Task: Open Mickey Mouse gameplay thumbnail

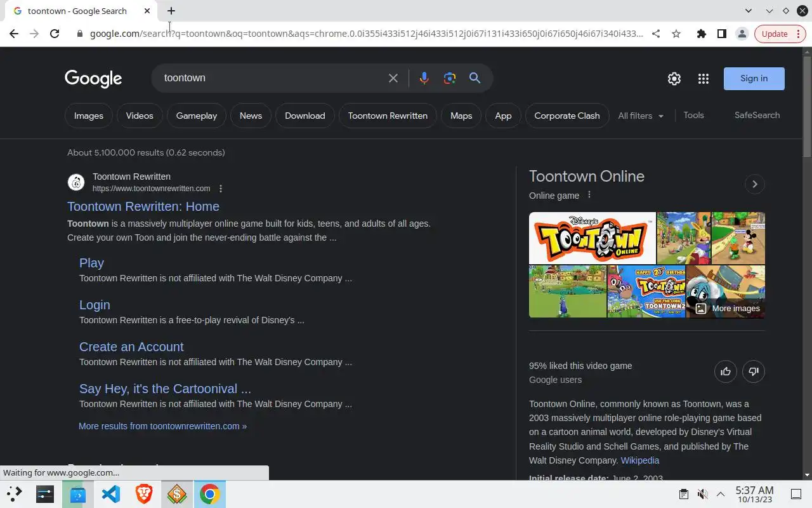Action: pos(738,238)
